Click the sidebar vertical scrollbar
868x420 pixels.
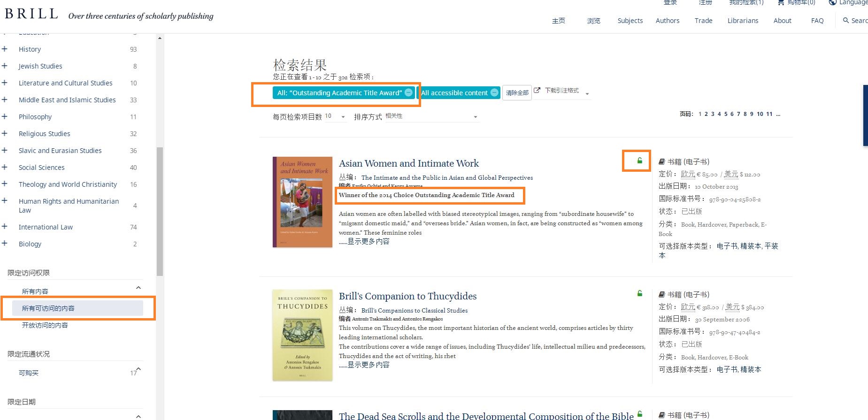point(160,211)
